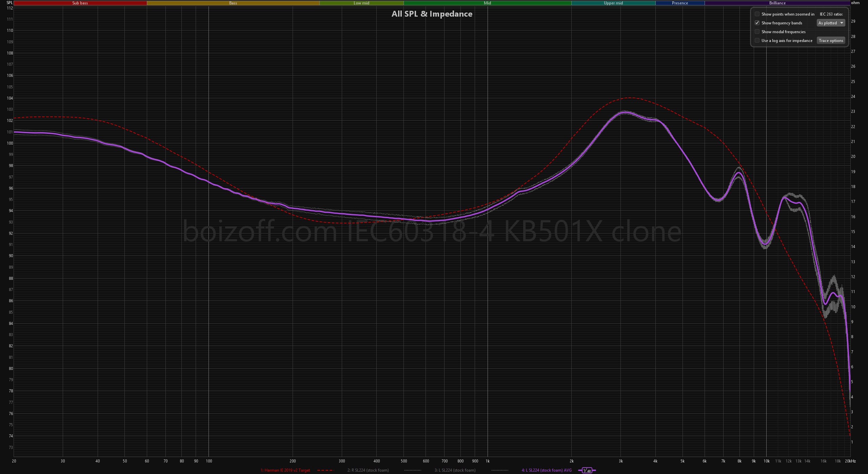
Task: Uncheck Show frequency bands
Action: 757,23
